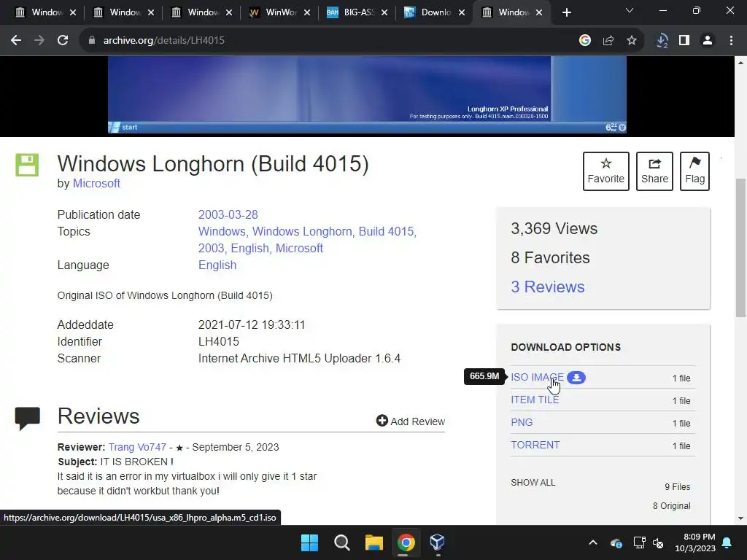Switch to the WinWorld tab
The width and height of the screenshot is (747, 560).
point(281,12)
